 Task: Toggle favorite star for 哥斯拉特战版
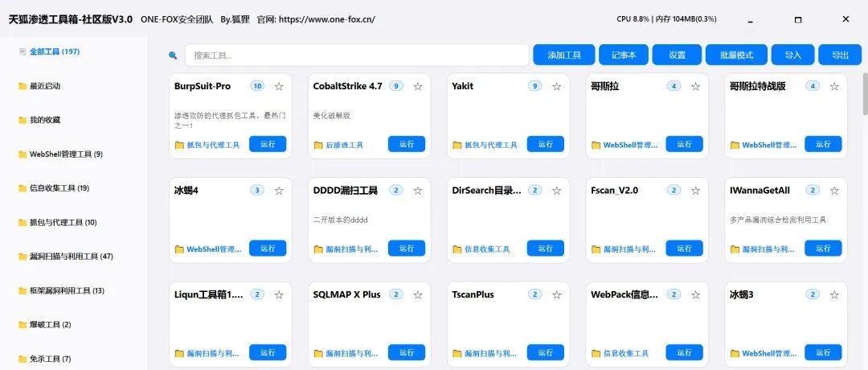click(x=835, y=86)
